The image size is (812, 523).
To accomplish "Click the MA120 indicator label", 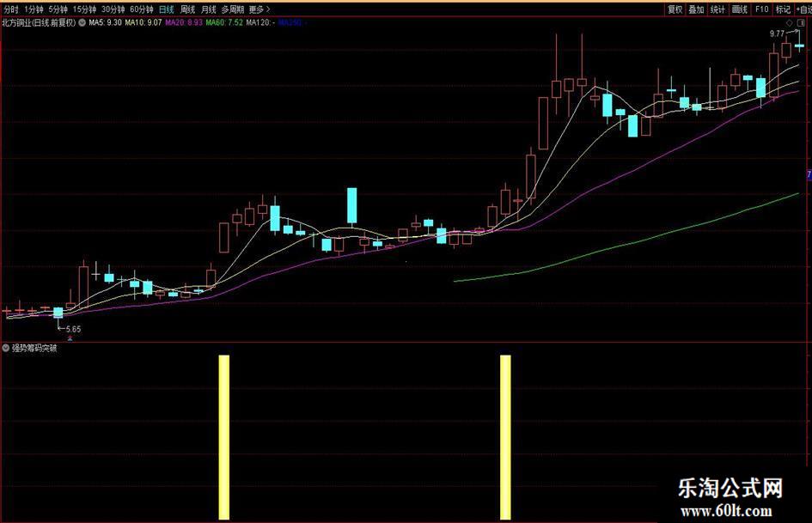I will 261,23.
